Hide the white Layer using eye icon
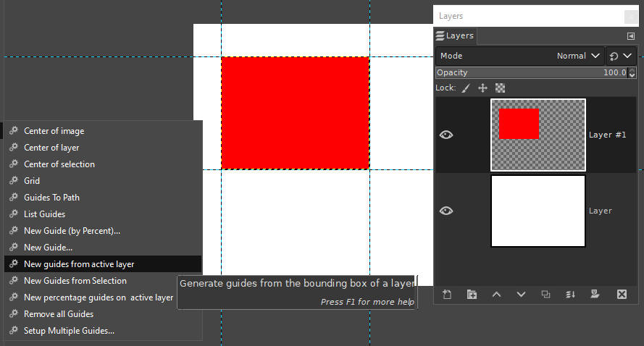 pos(446,211)
